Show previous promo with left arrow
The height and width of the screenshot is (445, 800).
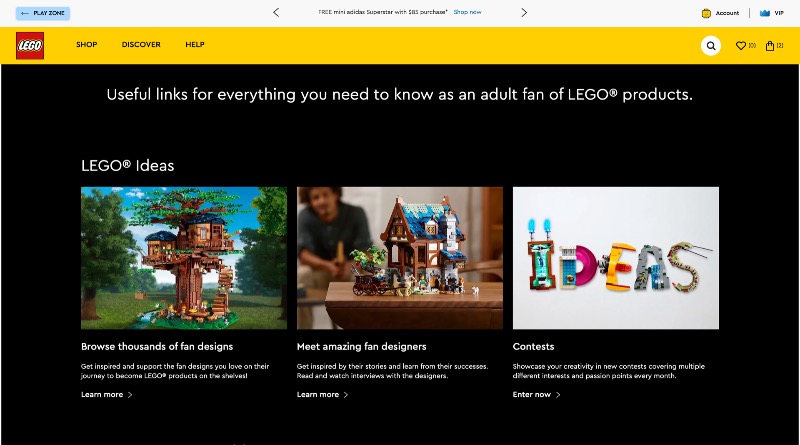[x=276, y=12]
